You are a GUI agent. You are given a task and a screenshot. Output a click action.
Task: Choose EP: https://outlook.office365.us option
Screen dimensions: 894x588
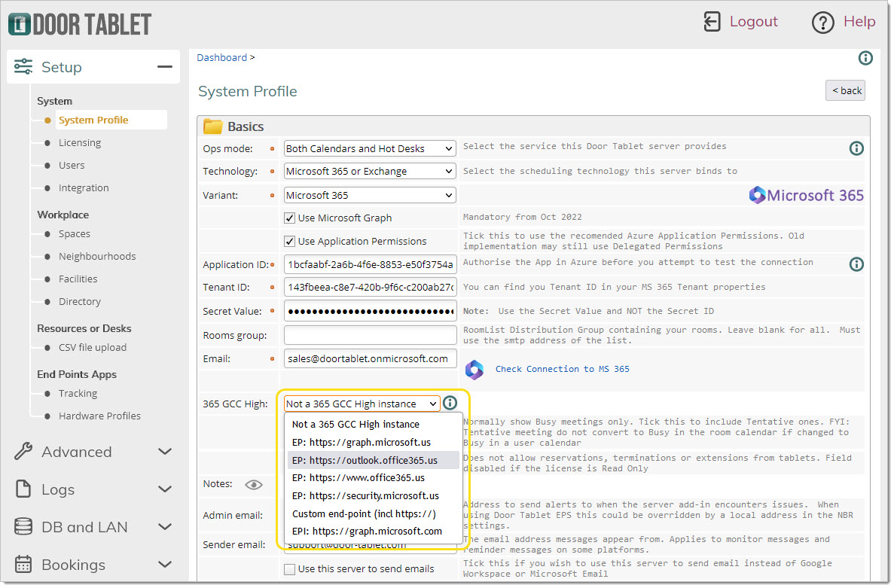373,460
